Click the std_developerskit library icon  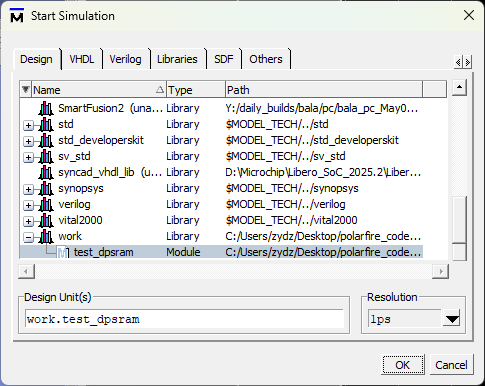46,140
